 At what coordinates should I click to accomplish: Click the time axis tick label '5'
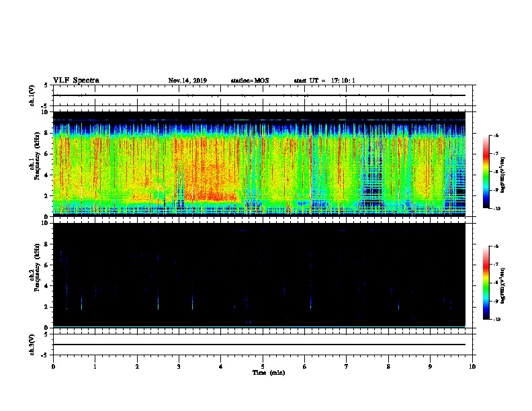263,367
